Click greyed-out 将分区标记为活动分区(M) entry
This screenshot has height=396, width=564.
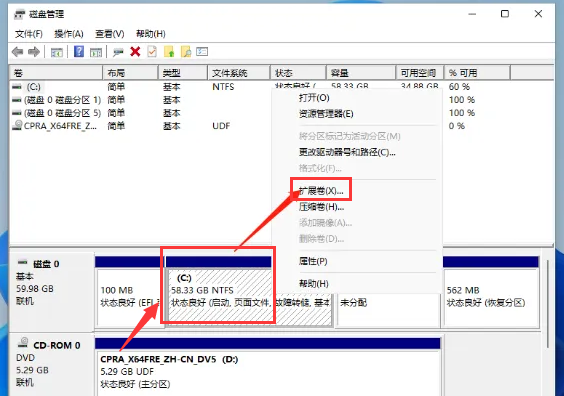(x=350, y=136)
